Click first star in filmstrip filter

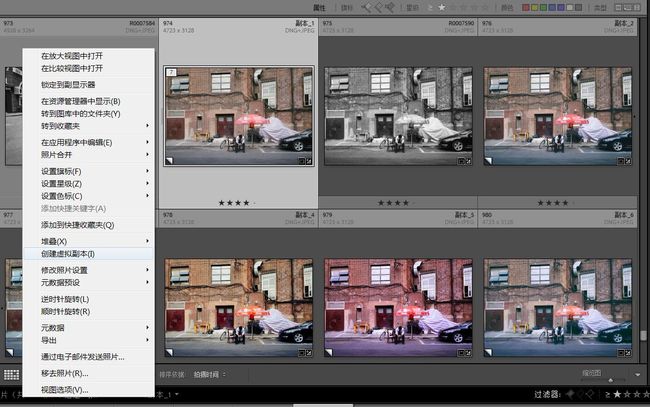pos(617,394)
